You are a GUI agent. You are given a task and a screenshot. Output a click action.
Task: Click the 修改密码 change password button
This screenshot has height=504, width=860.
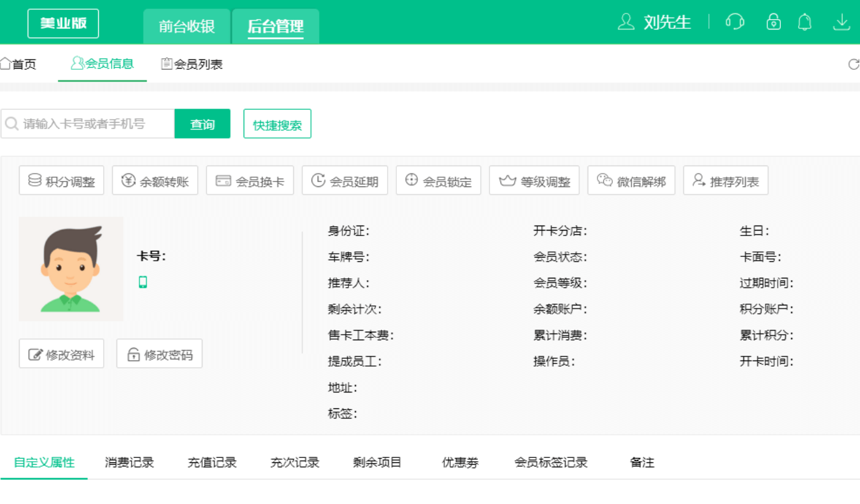coord(159,353)
